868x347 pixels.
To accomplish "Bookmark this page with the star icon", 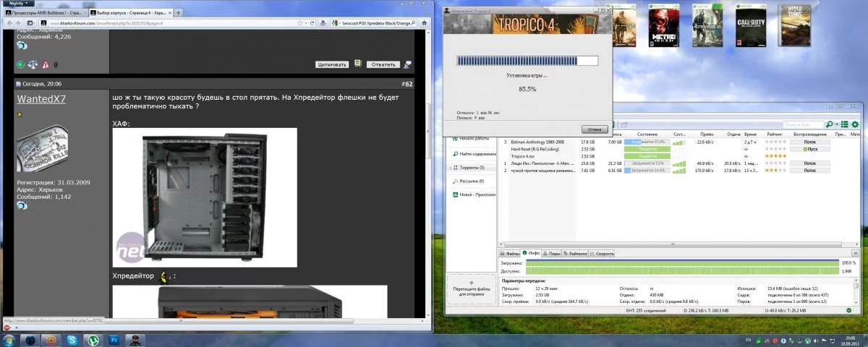I will [x=299, y=22].
